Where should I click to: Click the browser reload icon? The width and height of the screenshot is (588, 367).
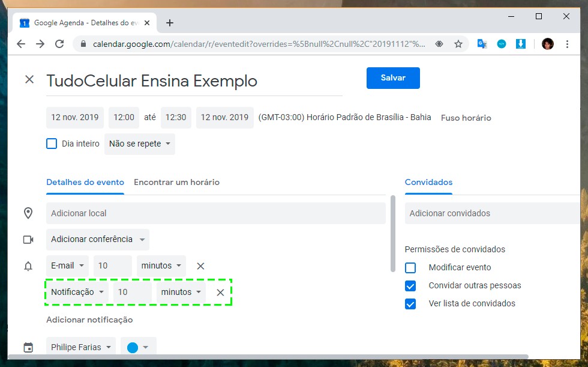pyautogui.click(x=59, y=44)
